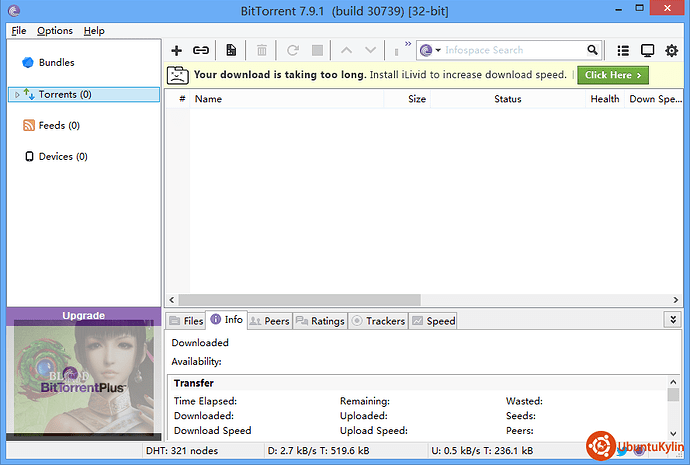690x465 pixels.
Task: Click the green Click Here button
Action: point(613,75)
